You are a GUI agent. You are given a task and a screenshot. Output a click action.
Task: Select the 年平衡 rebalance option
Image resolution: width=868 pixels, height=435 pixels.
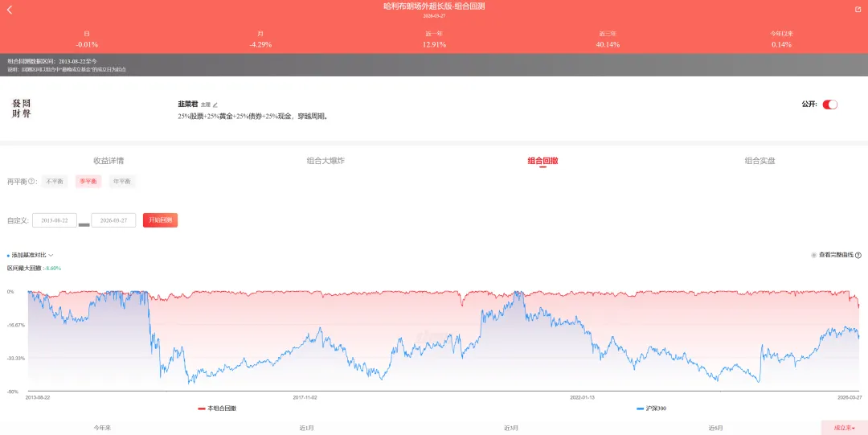pos(122,181)
